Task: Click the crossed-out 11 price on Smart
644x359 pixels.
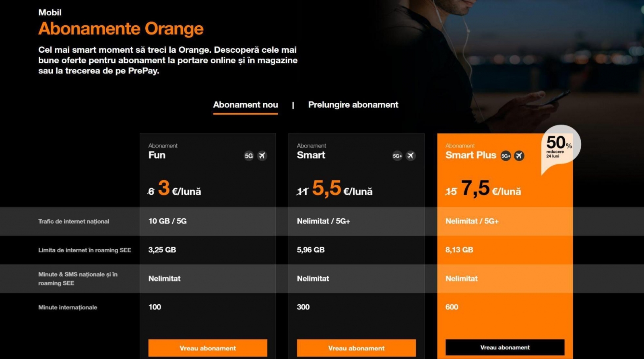Action: click(303, 192)
